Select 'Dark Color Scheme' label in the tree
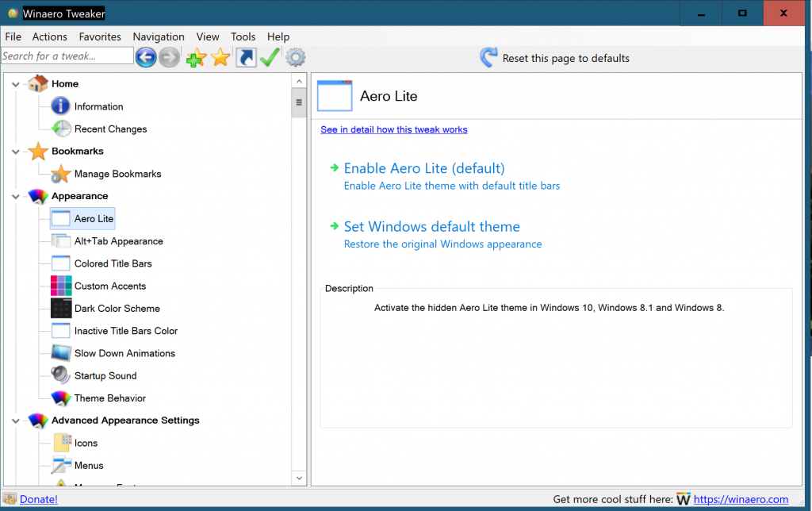 [x=117, y=309]
